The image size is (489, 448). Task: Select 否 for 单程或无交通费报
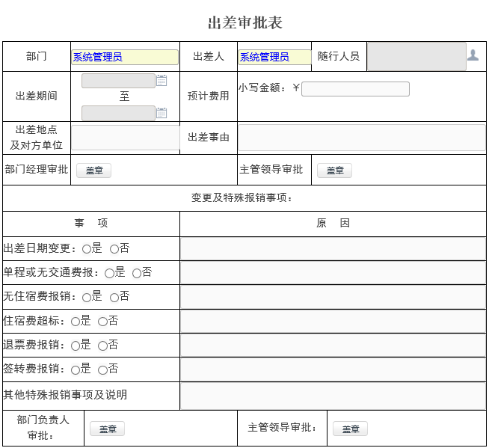[137, 273]
